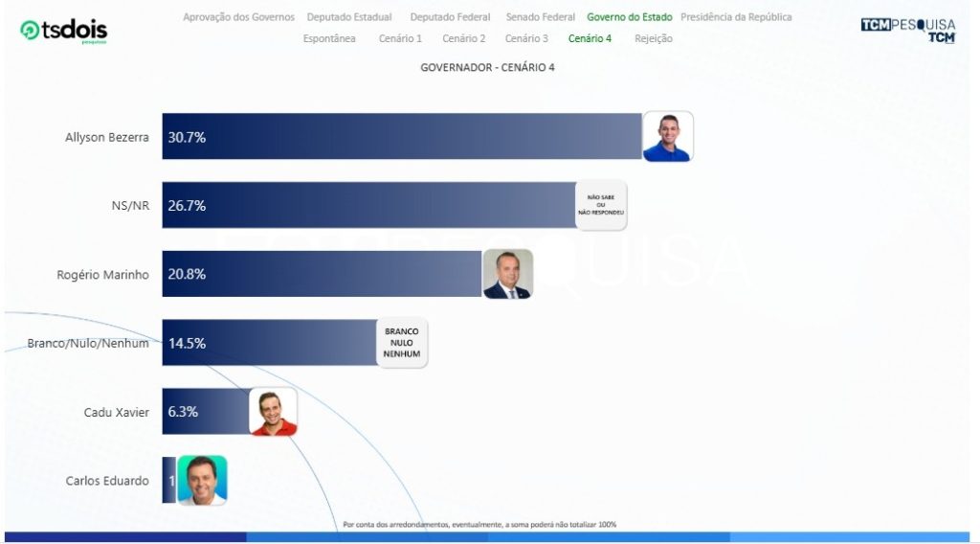
Task: Click the 'Branco Nulo Nenhum' badge
Action: point(401,343)
